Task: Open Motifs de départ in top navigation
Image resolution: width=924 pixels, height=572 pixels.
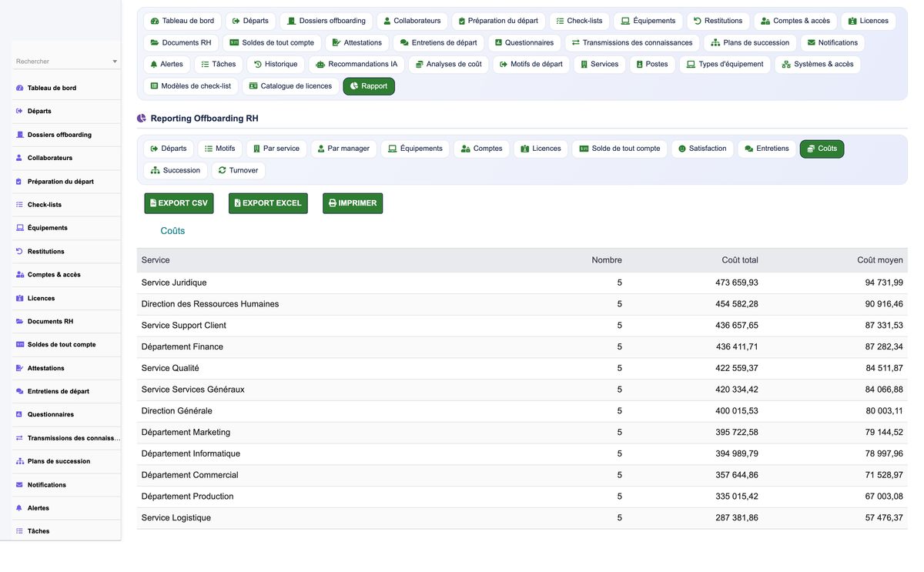Action: tap(531, 65)
